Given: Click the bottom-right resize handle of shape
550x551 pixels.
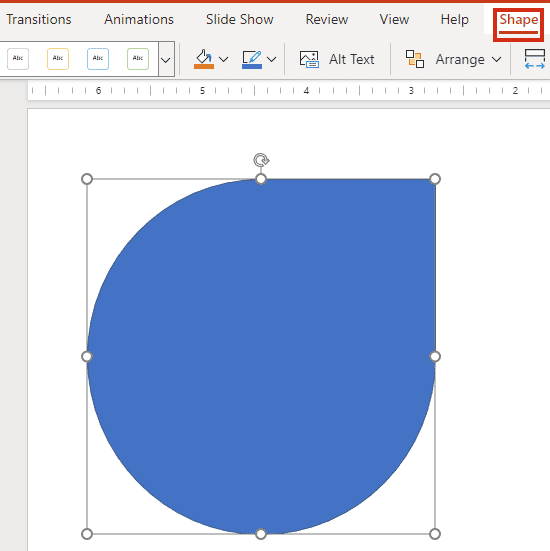Looking at the screenshot, I should click(x=435, y=534).
